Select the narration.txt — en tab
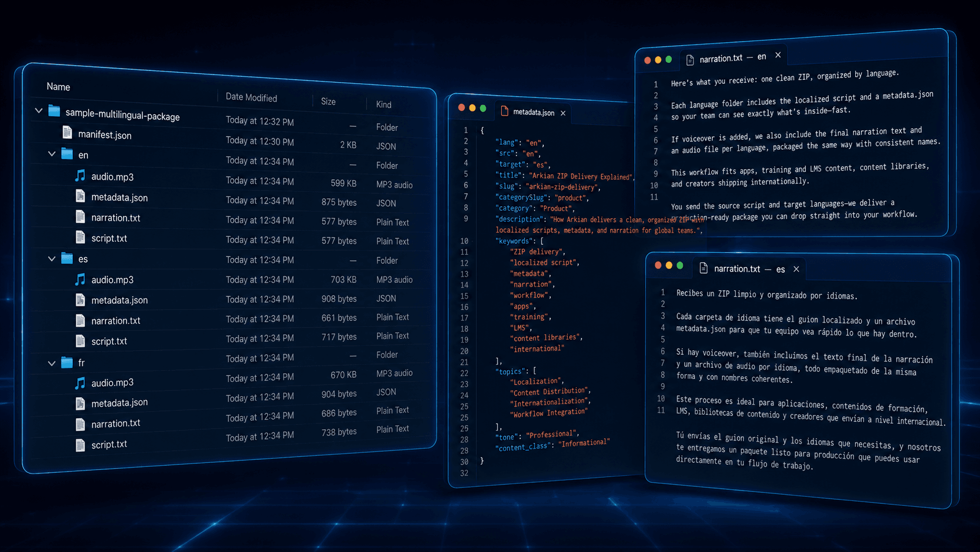This screenshot has width=980, height=552. point(733,57)
